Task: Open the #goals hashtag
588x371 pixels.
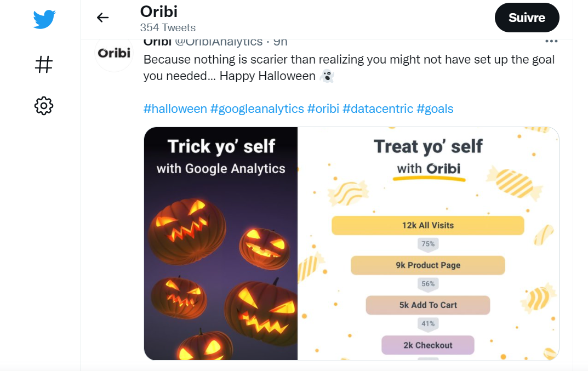Action: pyautogui.click(x=436, y=109)
